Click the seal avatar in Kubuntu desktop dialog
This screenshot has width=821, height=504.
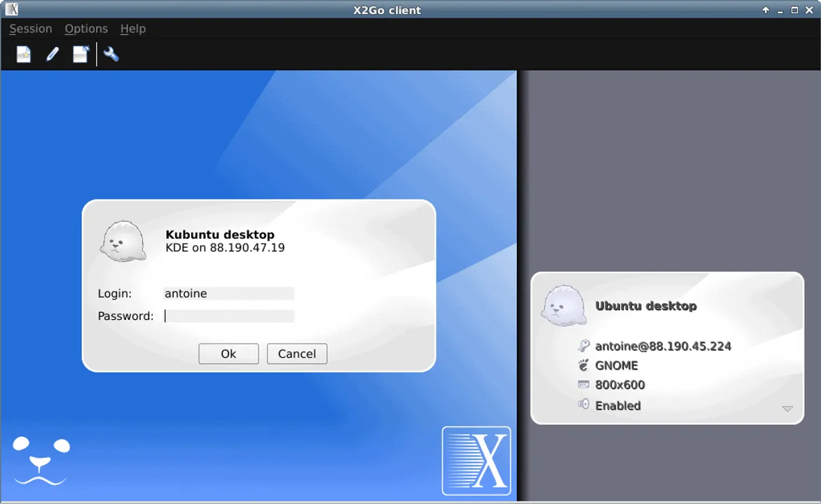(123, 241)
